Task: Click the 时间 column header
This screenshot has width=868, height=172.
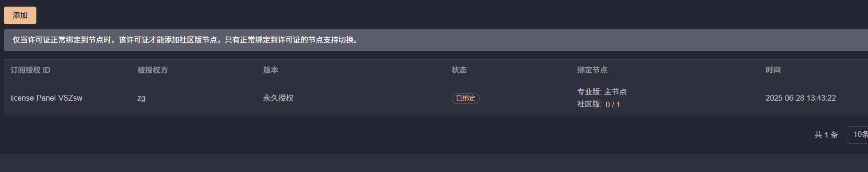Action: click(x=773, y=70)
